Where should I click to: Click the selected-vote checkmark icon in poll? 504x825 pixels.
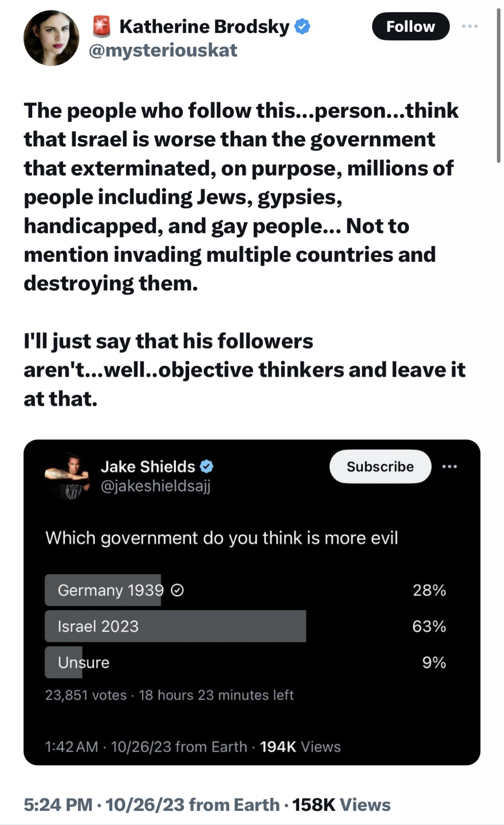(178, 591)
